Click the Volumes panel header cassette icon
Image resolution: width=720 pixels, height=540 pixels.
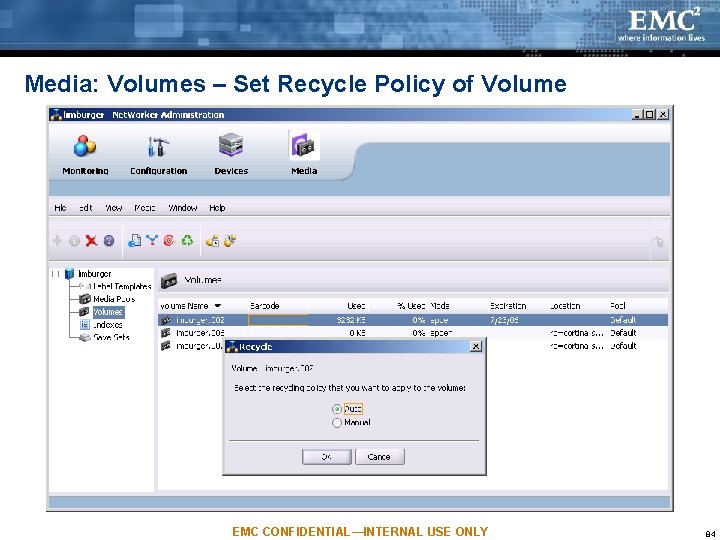coord(169,281)
